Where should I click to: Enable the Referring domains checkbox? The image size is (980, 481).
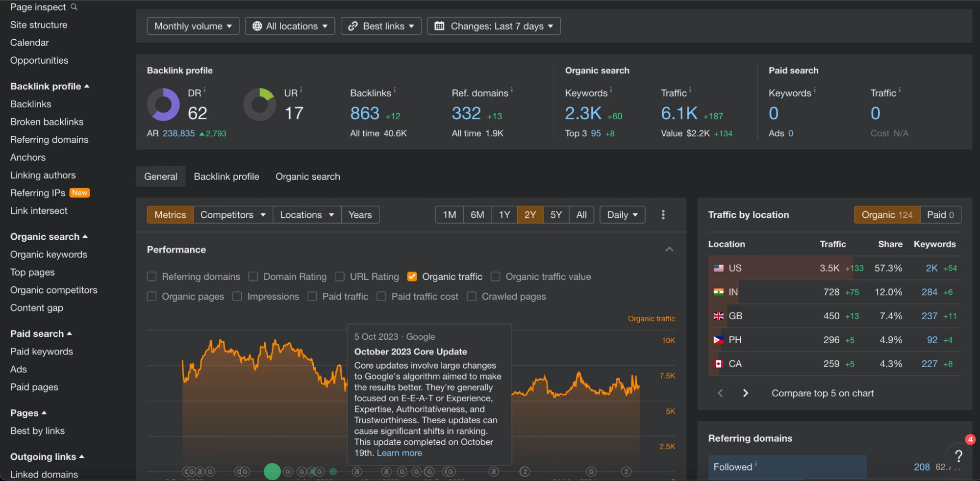click(152, 277)
